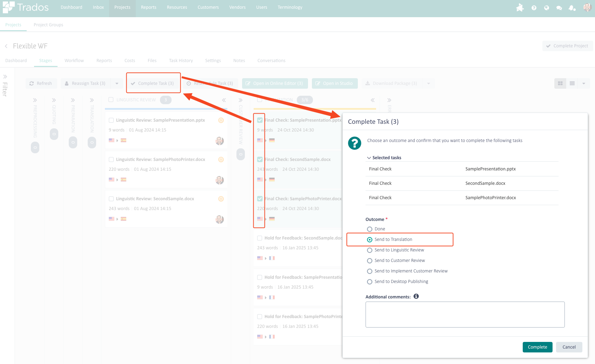
Task: Collapse the Linguistic Review column
Action: [x=224, y=100]
